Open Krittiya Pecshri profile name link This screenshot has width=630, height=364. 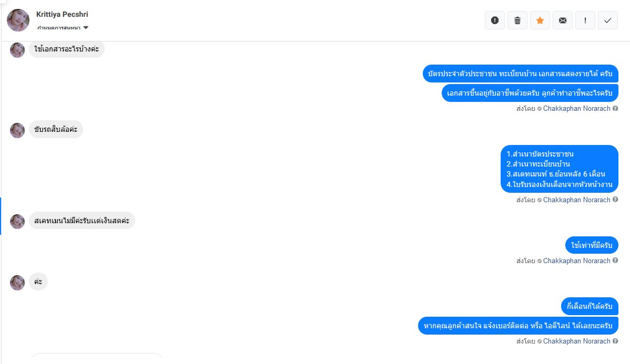pyautogui.click(x=62, y=15)
